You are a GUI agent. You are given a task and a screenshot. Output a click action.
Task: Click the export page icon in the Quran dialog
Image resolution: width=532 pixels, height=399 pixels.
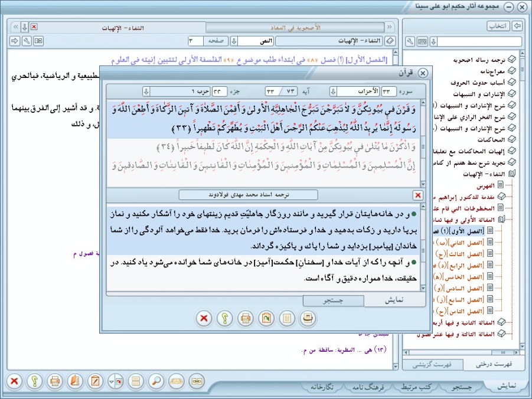[265, 319]
